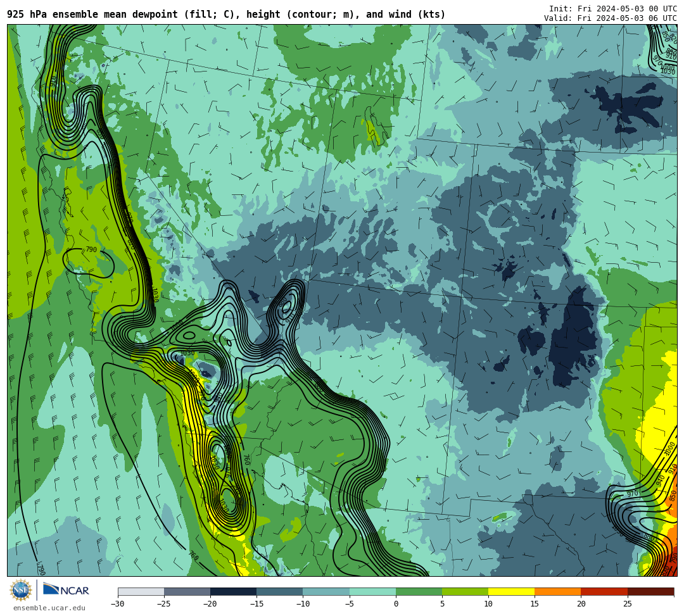Click the 15 to 20 orange colorbar swatch
Viewport: 684px width, 616px height.
[x=558, y=591]
